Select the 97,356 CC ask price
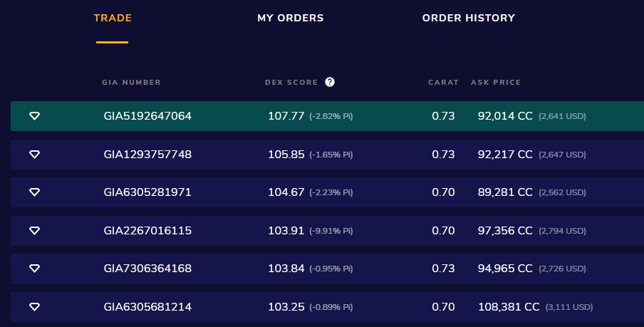The height and width of the screenshot is (327, 644). (505, 231)
